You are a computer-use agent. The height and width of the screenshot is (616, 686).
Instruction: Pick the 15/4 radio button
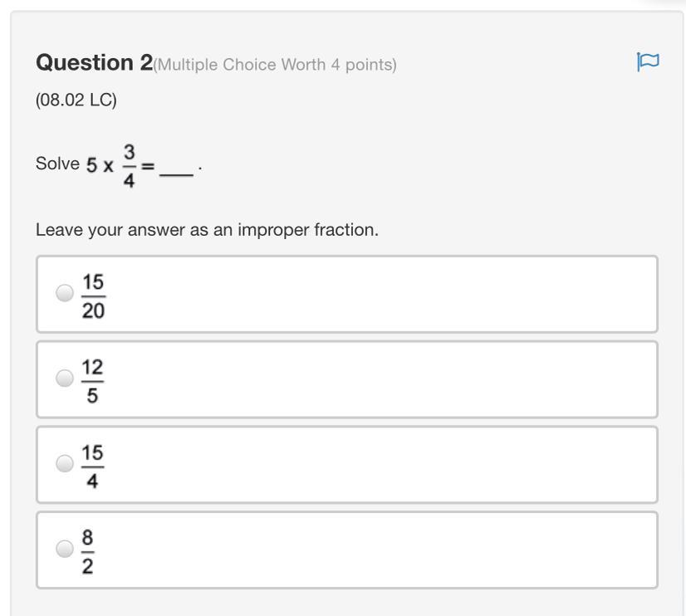click(64, 464)
